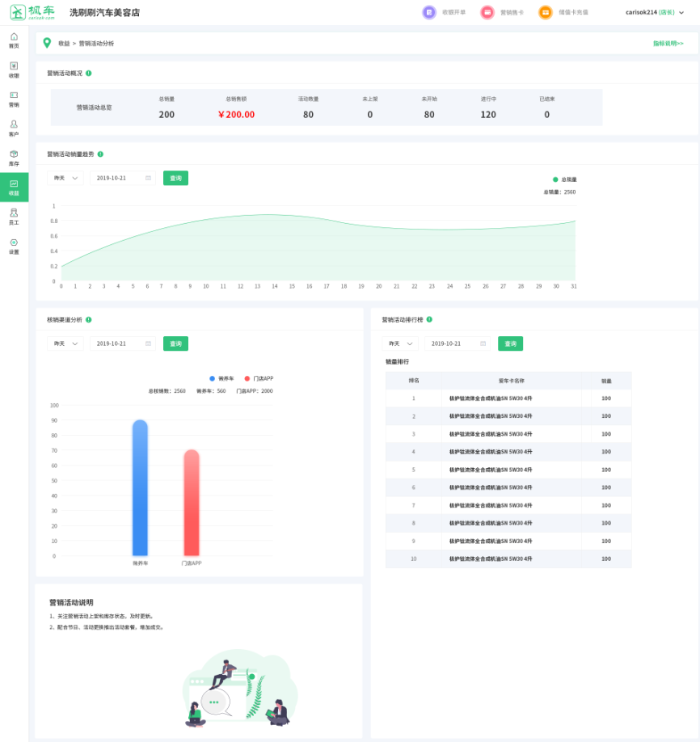Expand 昨天 dropdown in 核销渠道分析 section
This screenshot has height=742, width=700.
click(x=65, y=344)
